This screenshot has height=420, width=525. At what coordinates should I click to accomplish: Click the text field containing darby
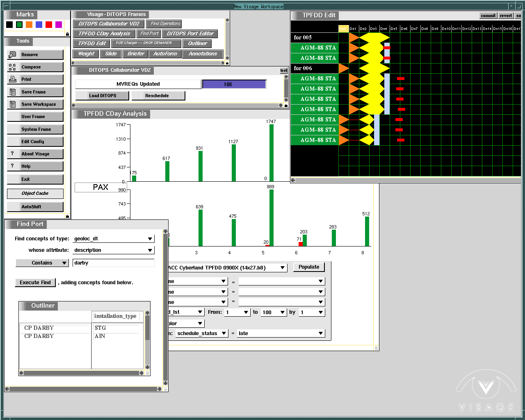(x=113, y=263)
